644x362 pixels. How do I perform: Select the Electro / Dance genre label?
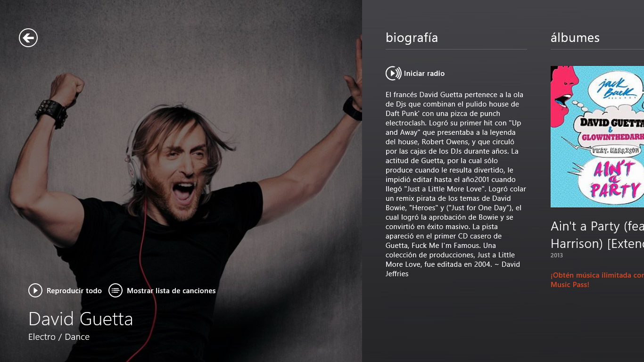[x=59, y=337]
